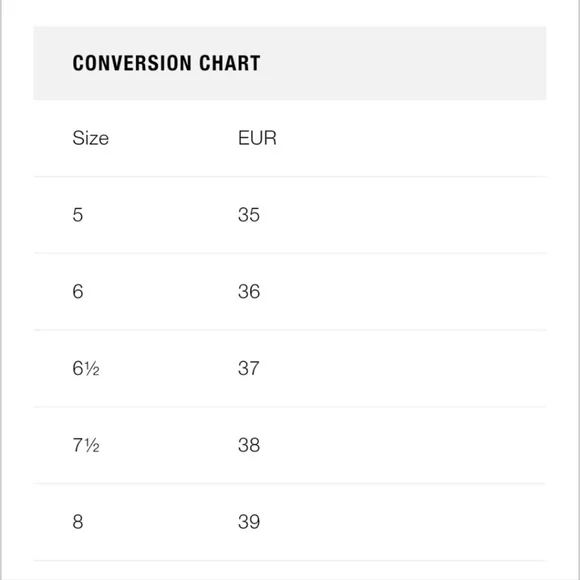Select the Size column header

(91, 138)
